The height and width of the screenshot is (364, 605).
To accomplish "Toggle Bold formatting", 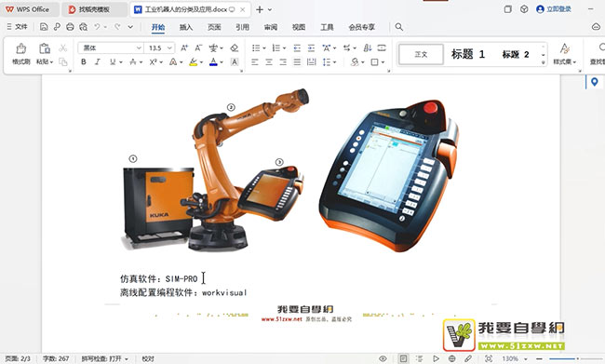I will (x=84, y=61).
